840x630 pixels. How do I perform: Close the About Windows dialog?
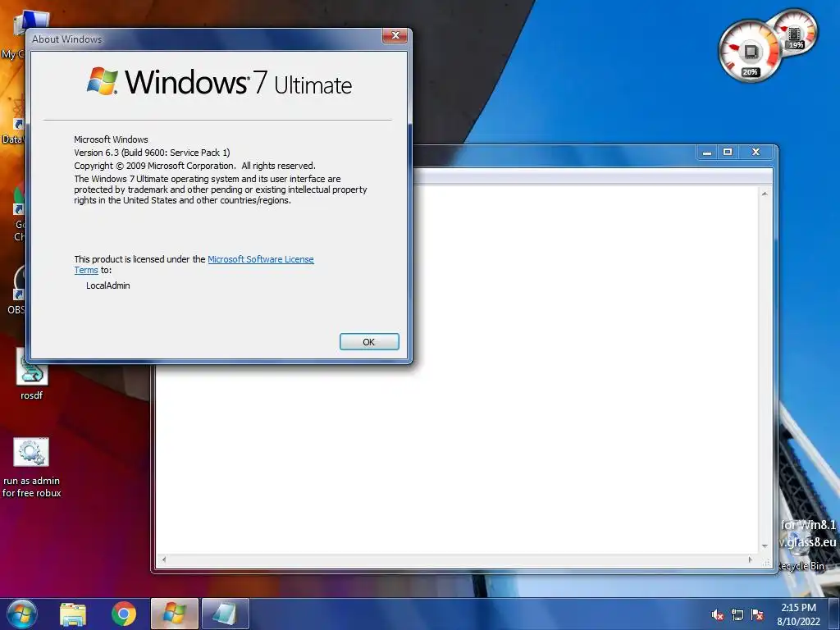(395, 35)
